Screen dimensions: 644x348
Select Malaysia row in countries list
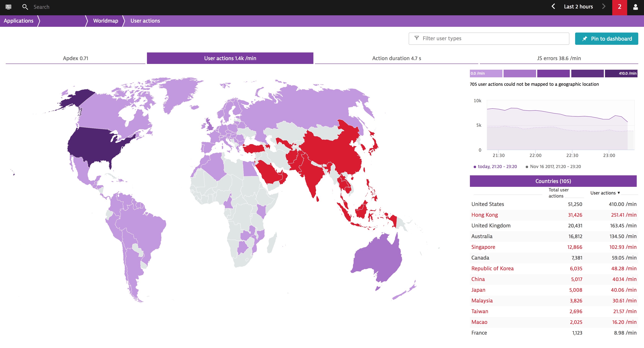[554, 301]
